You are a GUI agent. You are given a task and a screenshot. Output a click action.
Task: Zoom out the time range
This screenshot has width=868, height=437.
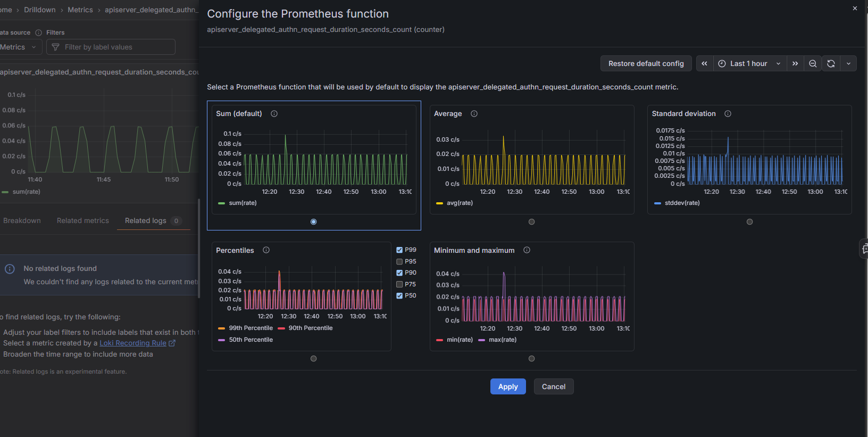(813, 63)
